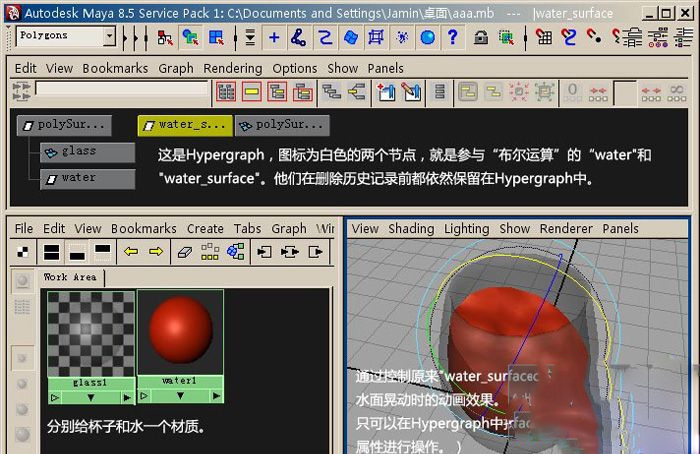Show Hypershade input and output connections icon
Screen dimensions: 700x454
coord(290,252)
